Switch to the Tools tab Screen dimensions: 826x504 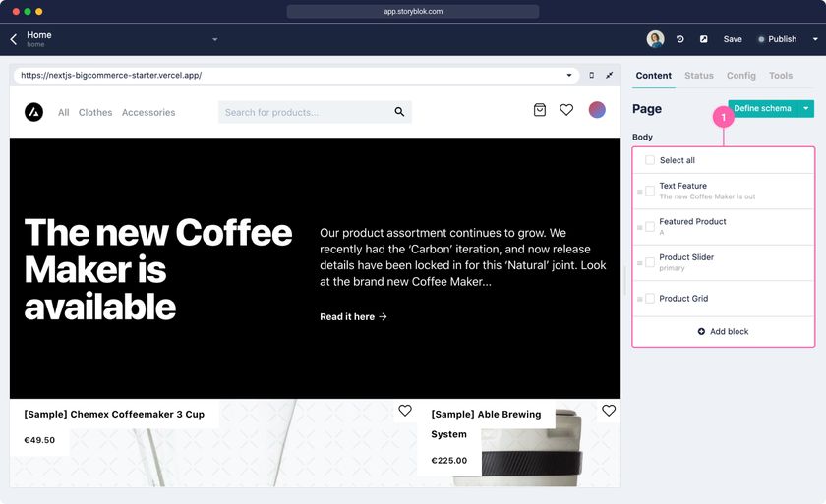coord(780,76)
